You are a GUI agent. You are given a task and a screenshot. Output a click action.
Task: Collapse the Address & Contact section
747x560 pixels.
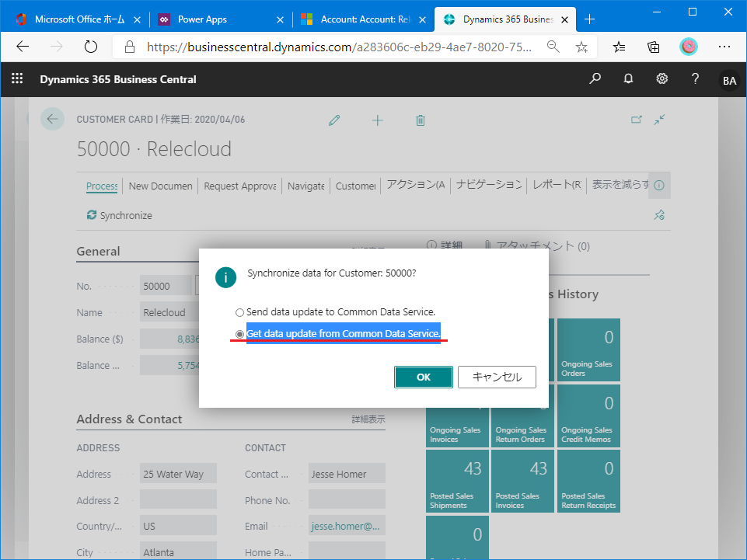pos(129,419)
